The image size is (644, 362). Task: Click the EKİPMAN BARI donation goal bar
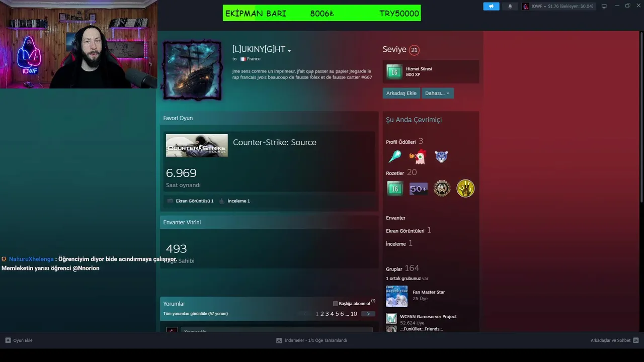321,13
